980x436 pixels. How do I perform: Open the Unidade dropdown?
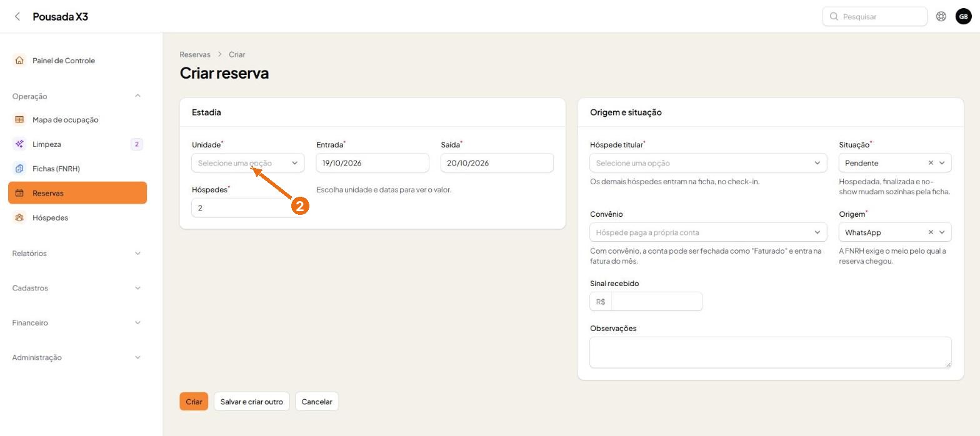click(248, 163)
